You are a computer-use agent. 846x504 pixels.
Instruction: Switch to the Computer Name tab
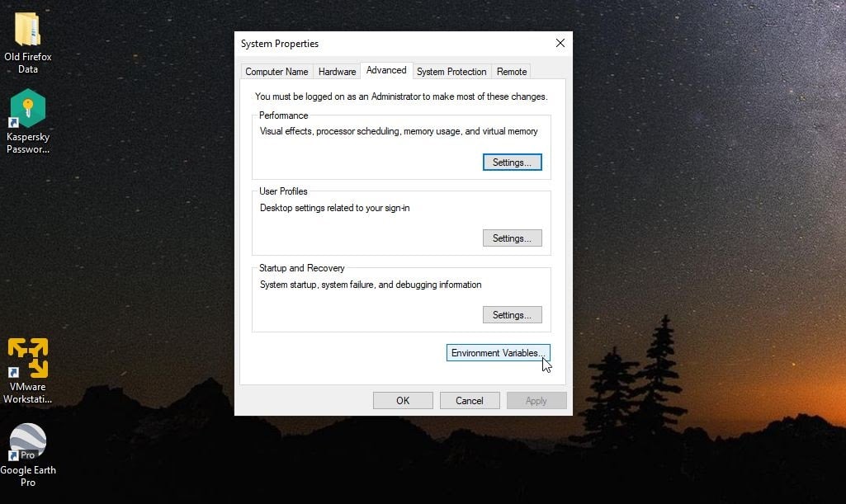tap(276, 71)
